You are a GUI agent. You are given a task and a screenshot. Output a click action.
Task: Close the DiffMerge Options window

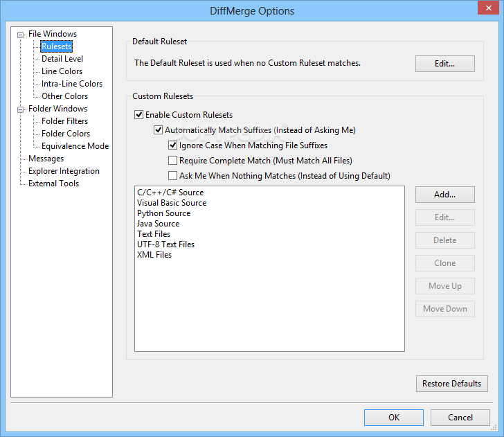(x=488, y=8)
